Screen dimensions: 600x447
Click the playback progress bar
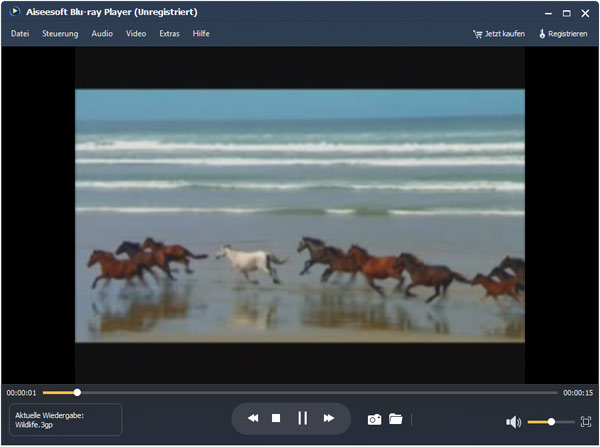click(300, 393)
